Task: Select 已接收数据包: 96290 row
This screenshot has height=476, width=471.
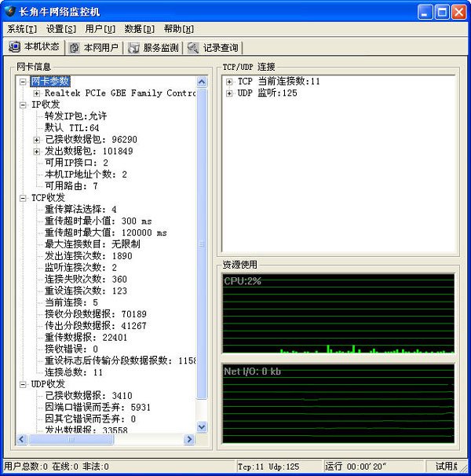Action: pyautogui.click(x=91, y=139)
